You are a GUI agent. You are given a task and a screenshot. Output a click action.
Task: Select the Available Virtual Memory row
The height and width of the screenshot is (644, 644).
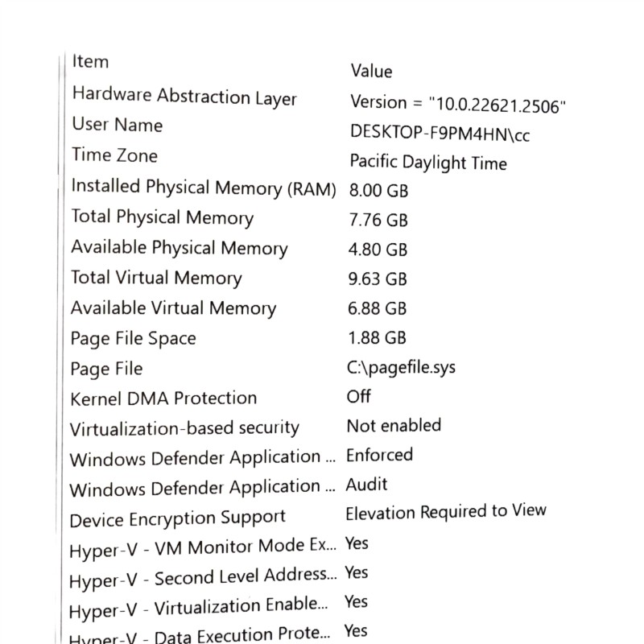point(173,308)
